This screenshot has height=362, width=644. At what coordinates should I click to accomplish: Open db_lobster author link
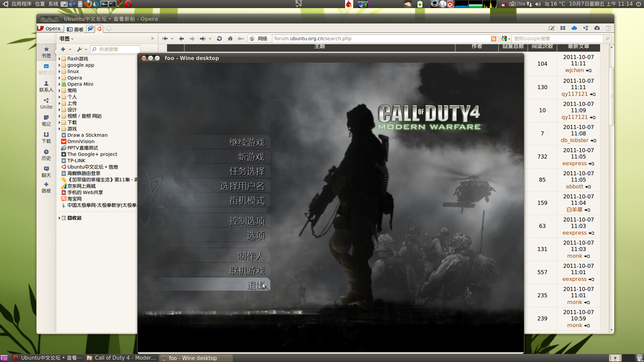(x=574, y=140)
